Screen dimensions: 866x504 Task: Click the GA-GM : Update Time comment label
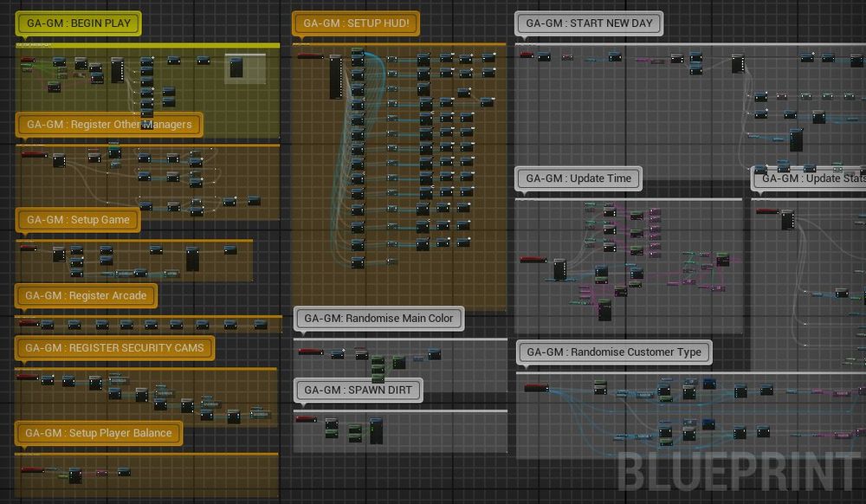578,178
